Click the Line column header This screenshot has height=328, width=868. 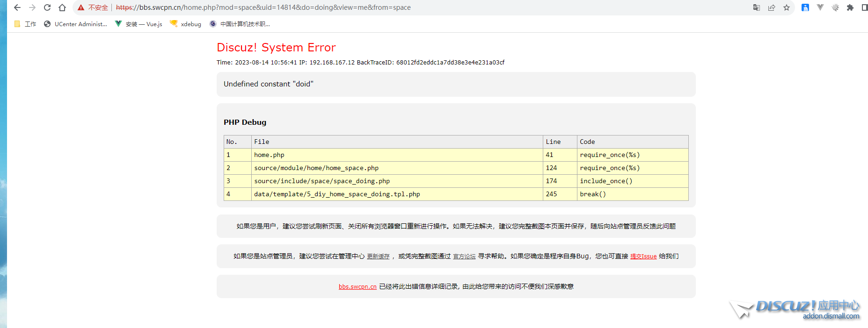click(x=560, y=142)
